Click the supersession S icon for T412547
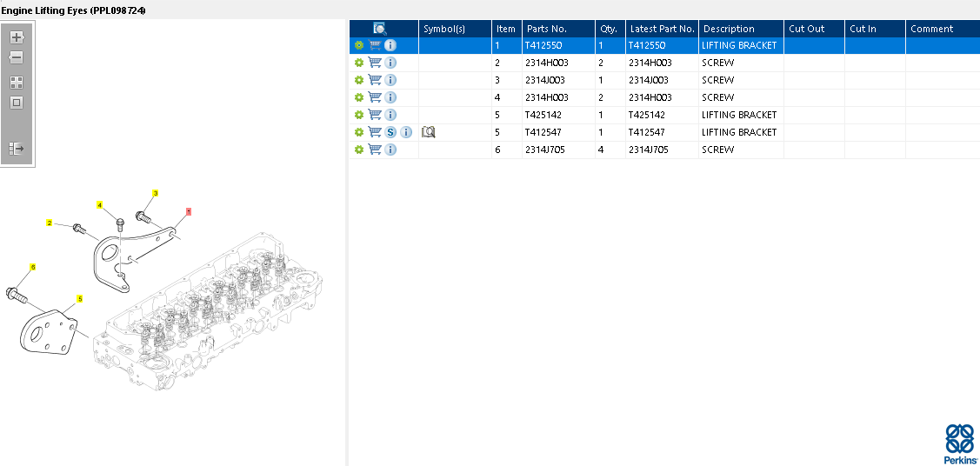 click(390, 132)
